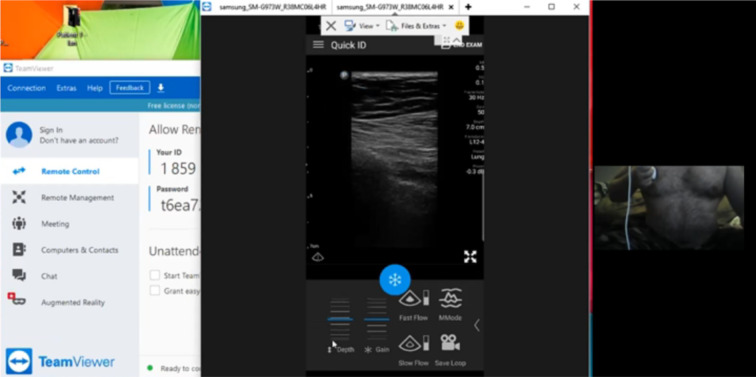Expand ultrasound image to fullscreen
Screen dimensions: 756x377
click(470, 256)
